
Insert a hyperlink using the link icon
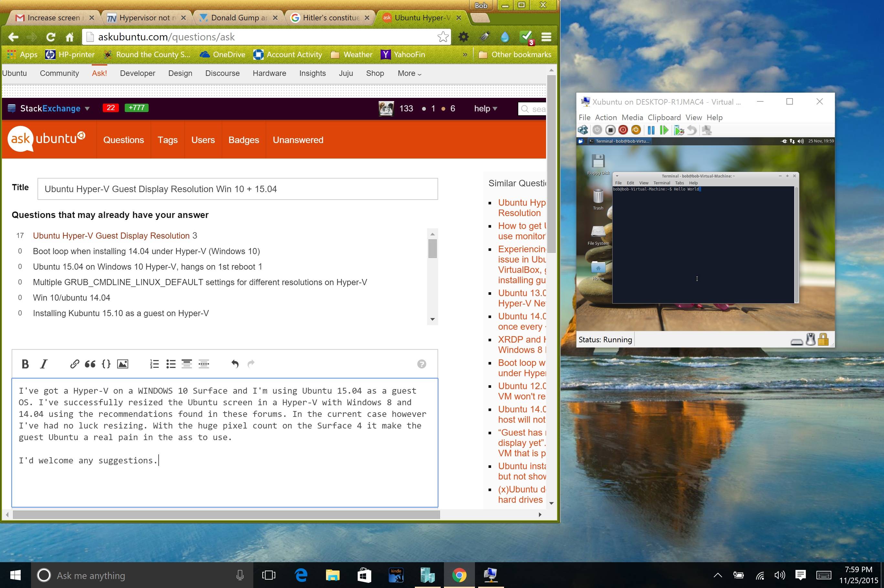(74, 364)
